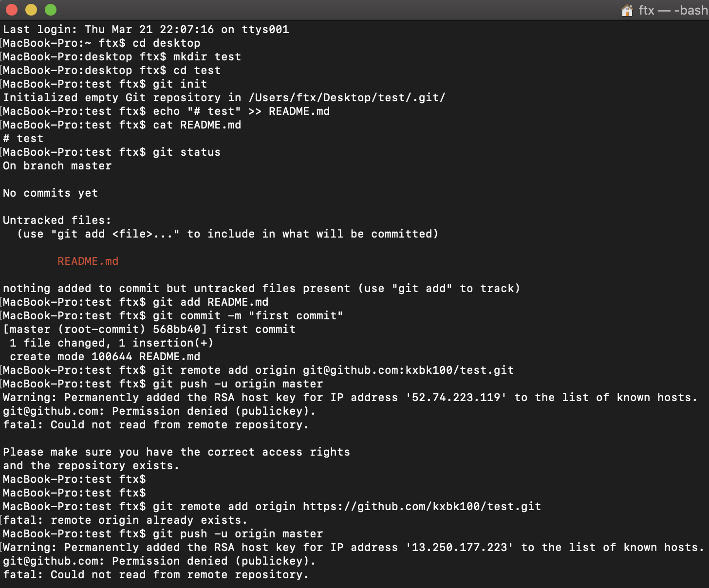
Task: Click the 'cd desktop' command line
Action: (101, 43)
